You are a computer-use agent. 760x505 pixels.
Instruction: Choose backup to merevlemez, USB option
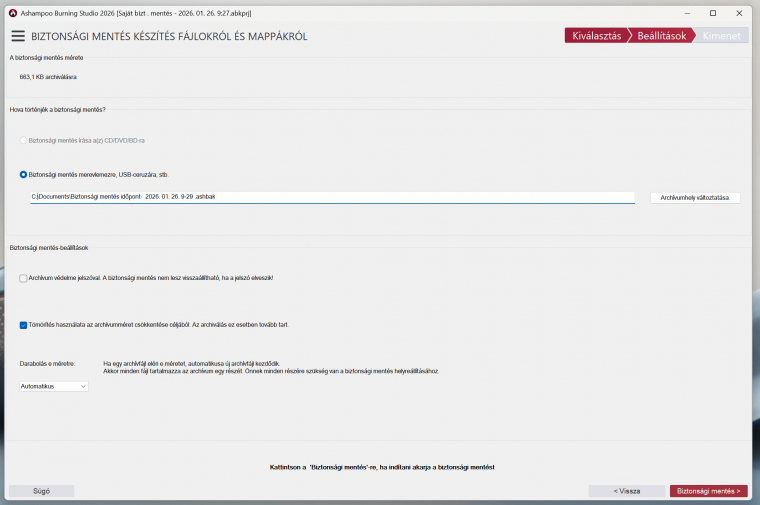[x=24, y=174]
